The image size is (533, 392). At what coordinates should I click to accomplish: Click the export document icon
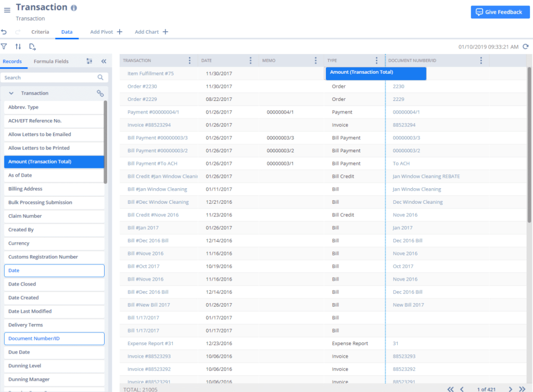pyautogui.click(x=32, y=47)
